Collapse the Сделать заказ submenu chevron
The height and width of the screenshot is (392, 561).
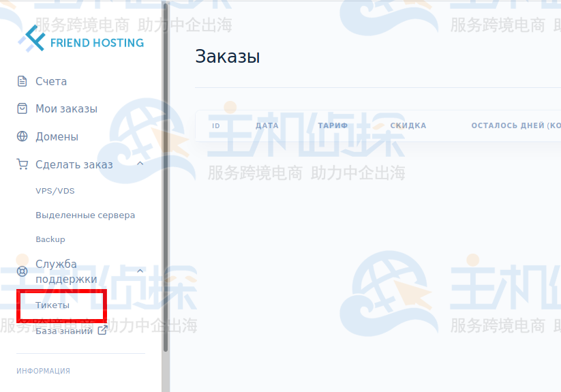(140, 164)
